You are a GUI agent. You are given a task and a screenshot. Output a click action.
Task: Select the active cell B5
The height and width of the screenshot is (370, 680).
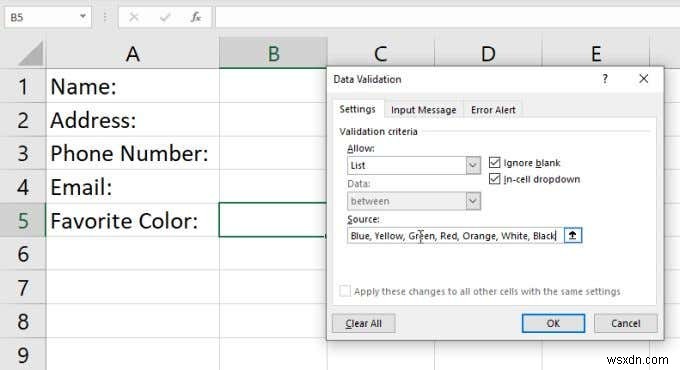click(x=273, y=220)
